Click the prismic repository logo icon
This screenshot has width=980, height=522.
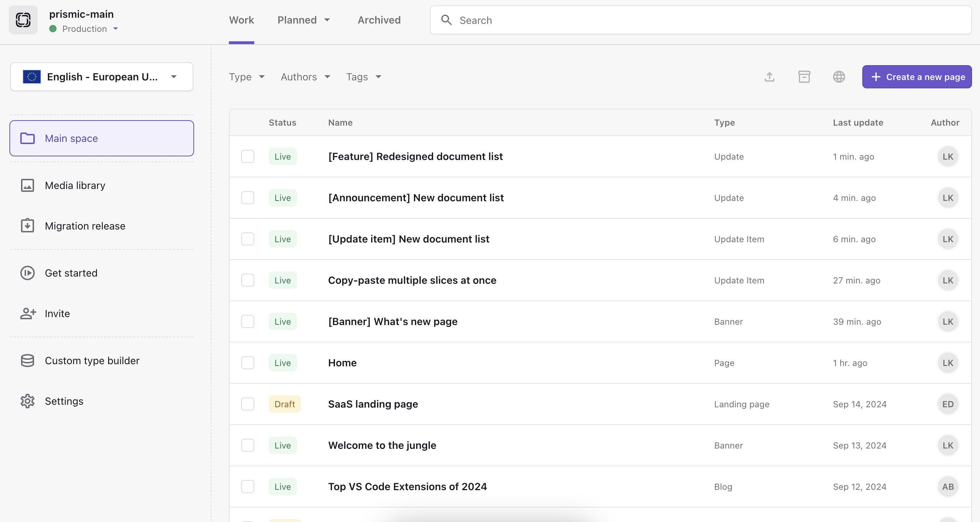(23, 20)
